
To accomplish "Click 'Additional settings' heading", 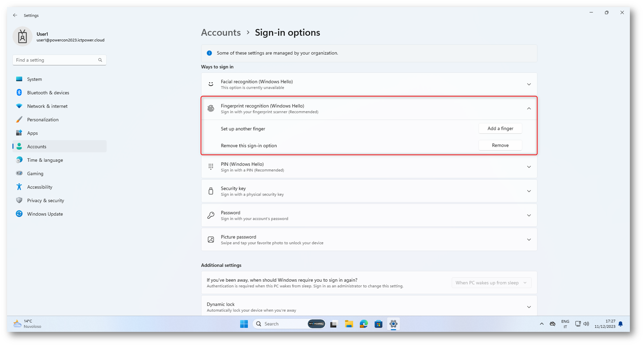I will coord(221,265).
